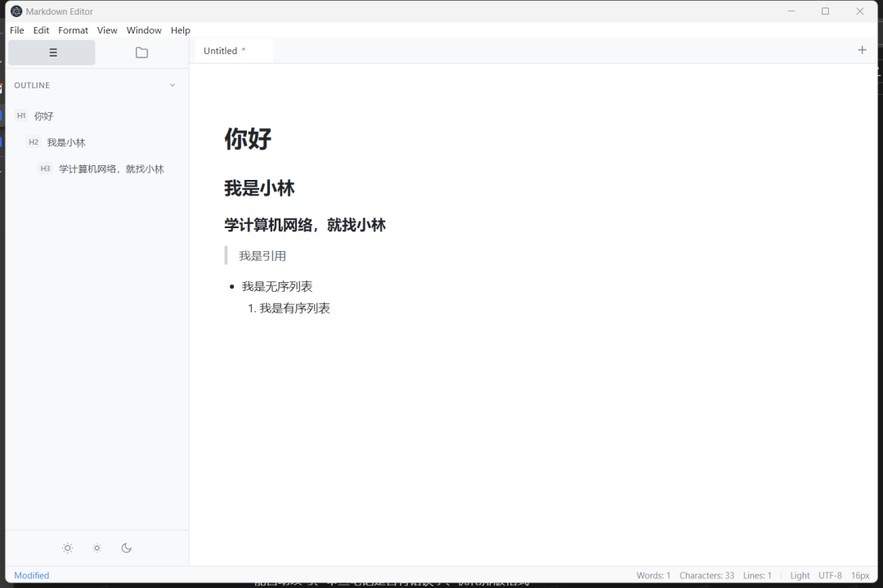Open the View menu

pyautogui.click(x=107, y=30)
